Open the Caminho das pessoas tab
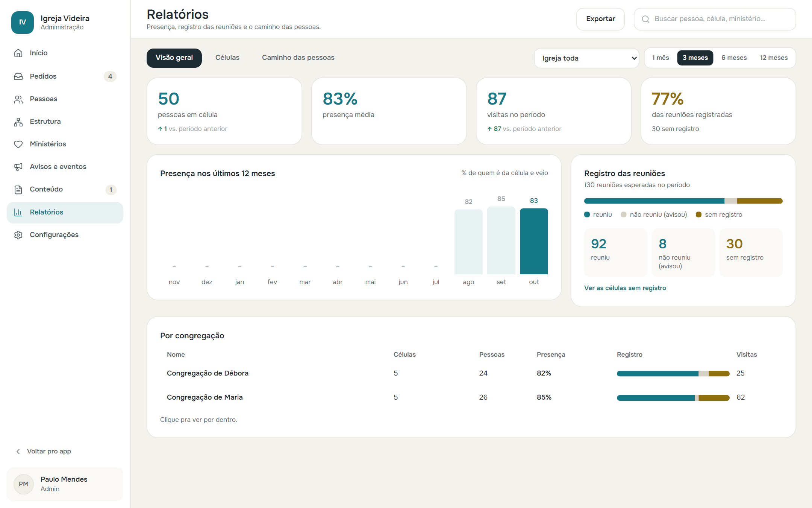812x508 pixels. point(298,58)
